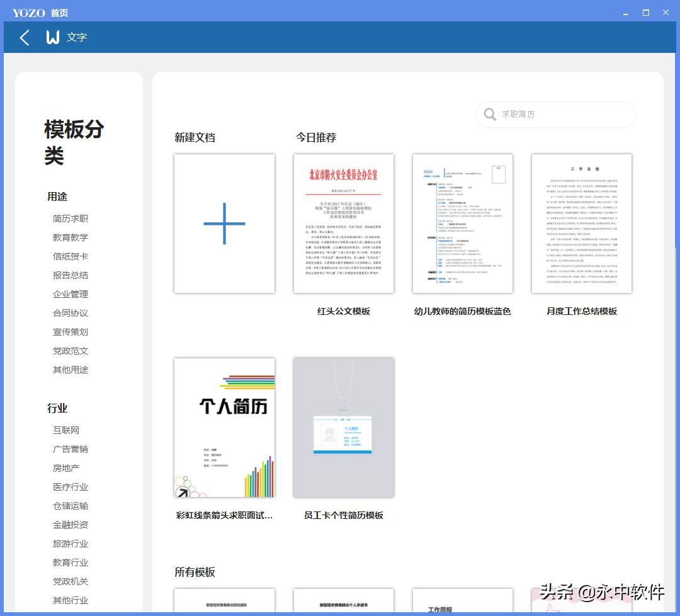Select 互联网 industry category
The width and height of the screenshot is (680, 616).
click(x=66, y=430)
